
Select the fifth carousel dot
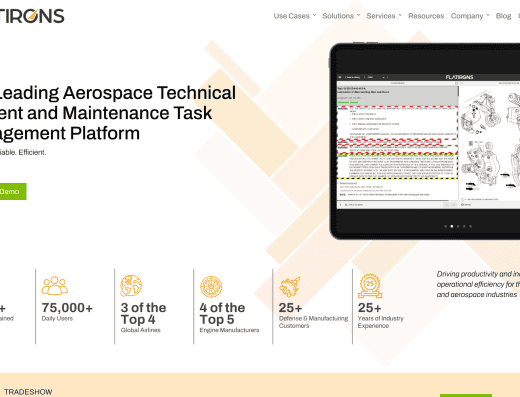[x=470, y=226]
